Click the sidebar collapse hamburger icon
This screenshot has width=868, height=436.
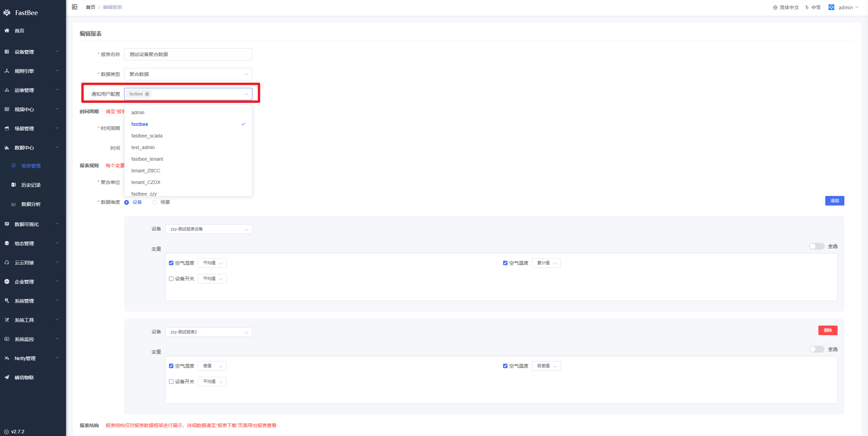[x=75, y=7]
